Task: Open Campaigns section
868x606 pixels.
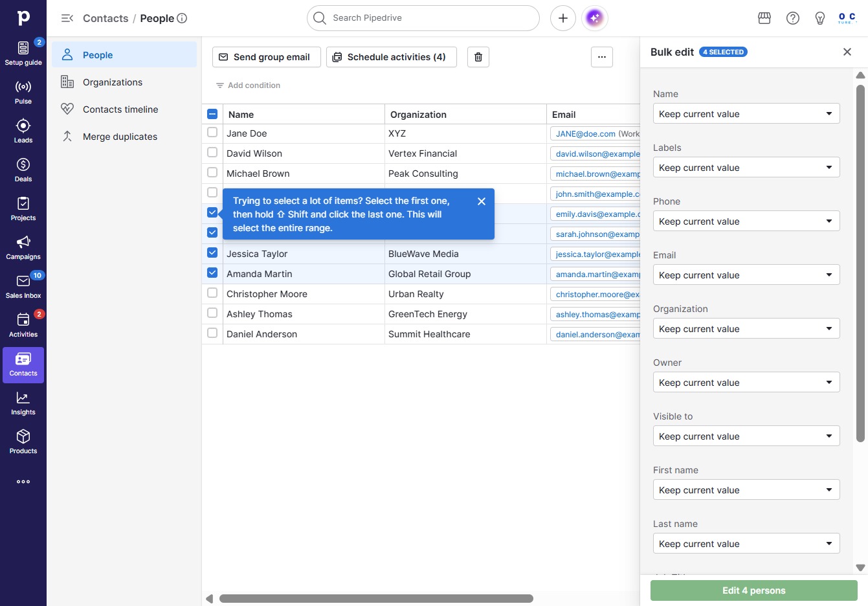Action: 23,247
